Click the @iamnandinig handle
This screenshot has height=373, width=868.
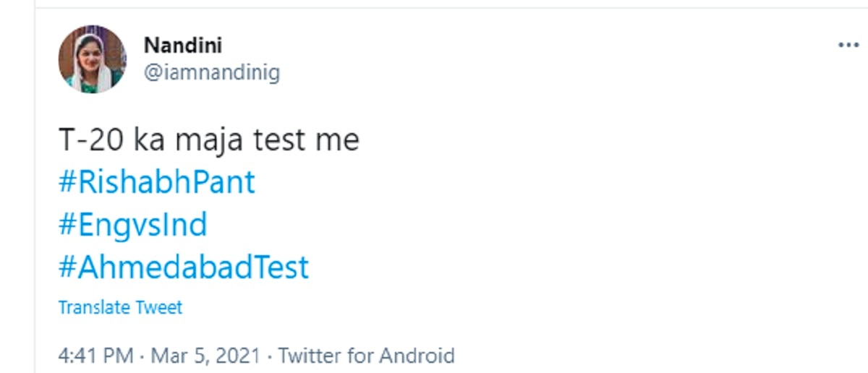(x=212, y=72)
